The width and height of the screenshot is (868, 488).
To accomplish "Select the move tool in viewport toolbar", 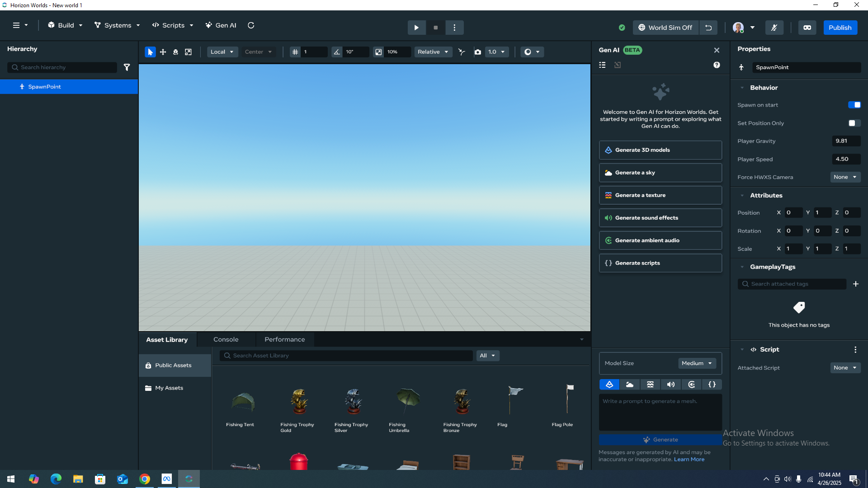I will 163,52.
